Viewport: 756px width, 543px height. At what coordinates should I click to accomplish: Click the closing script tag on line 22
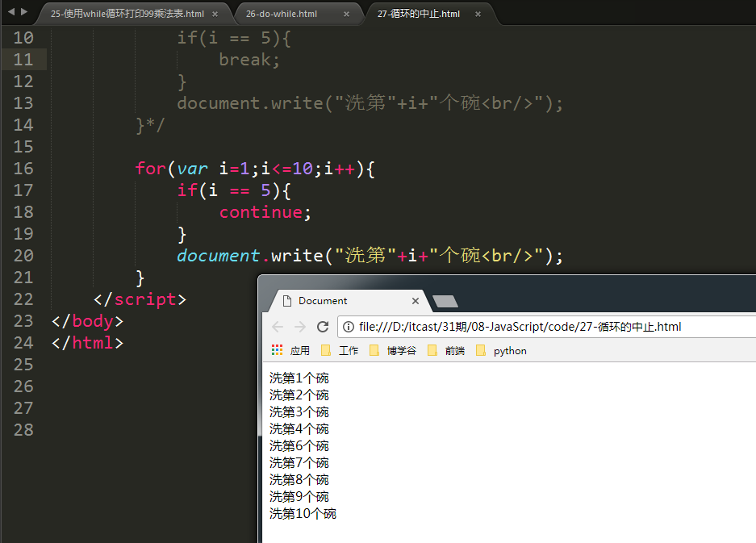click(x=140, y=299)
